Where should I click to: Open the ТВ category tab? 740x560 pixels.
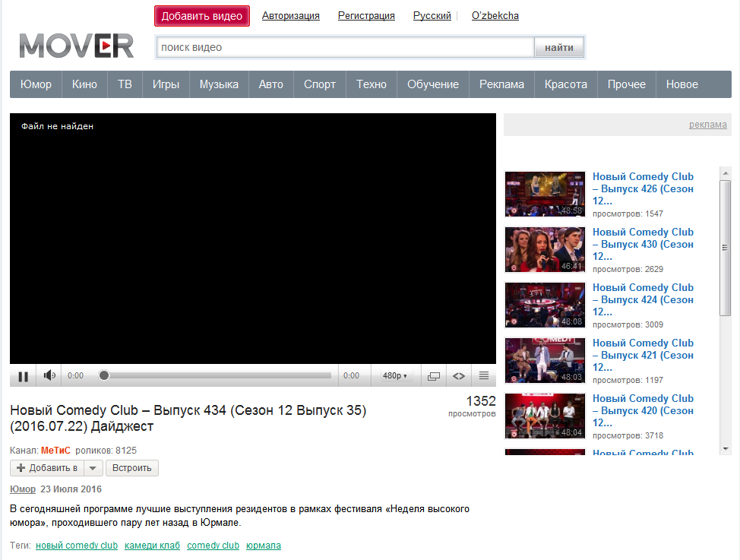pyautogui.click(x=125, y=84)
